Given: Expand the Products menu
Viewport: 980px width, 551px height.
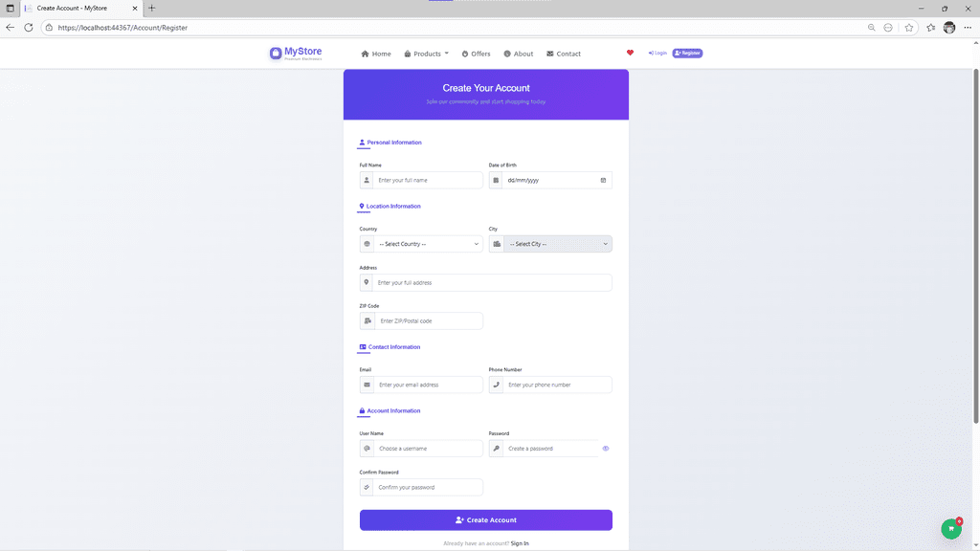Looking at the screenshot, I should (426, 54).
